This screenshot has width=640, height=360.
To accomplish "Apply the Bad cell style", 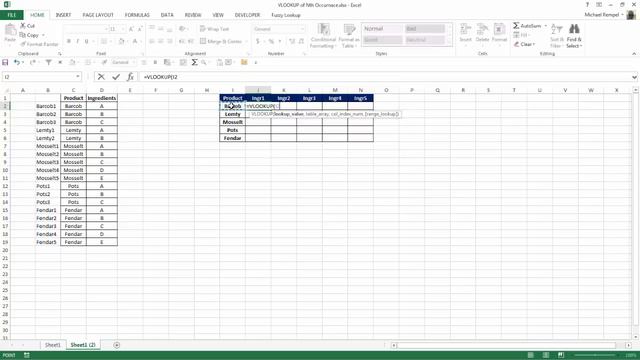I will coord(424,29).
